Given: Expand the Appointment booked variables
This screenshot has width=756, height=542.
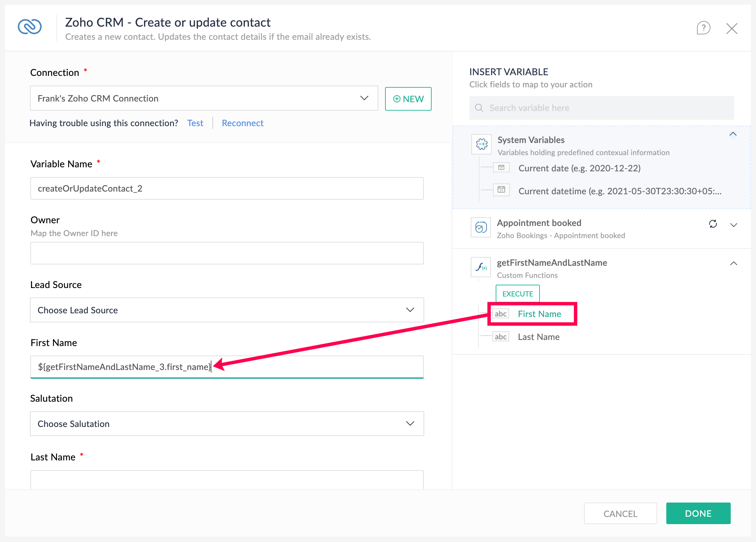Looking at the screenshot, I should (x=734, y=225).
